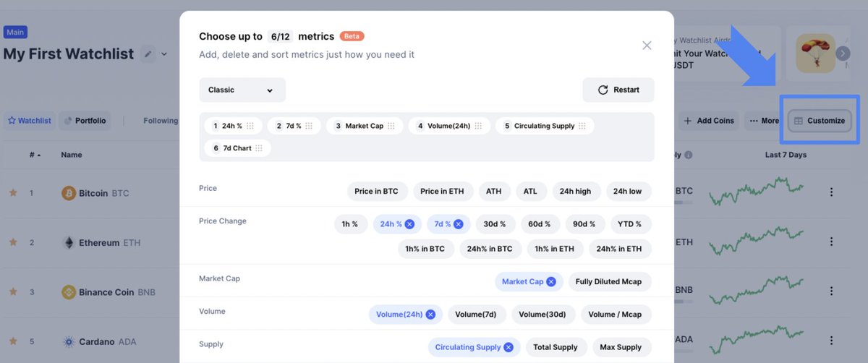Remove Volume(24h) metric via its x icon
The width and height of the screenshot is (868, 363).
430,315
